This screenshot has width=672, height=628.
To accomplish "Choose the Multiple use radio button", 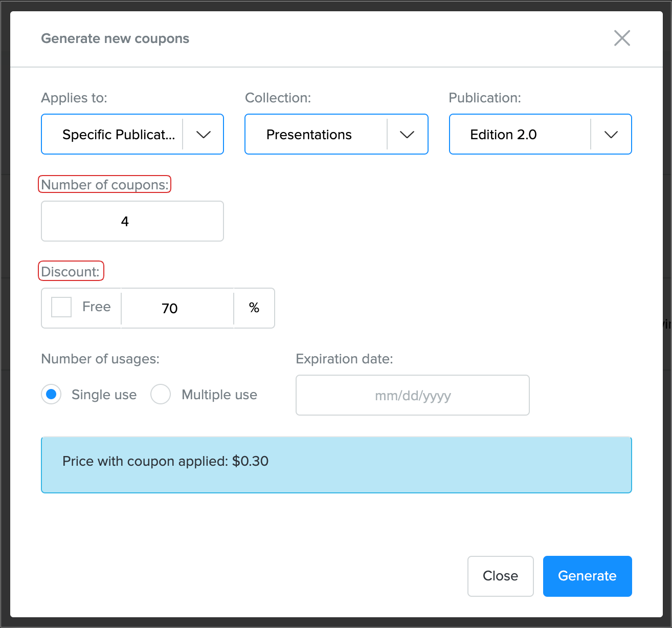I will (x=161, y=395).
